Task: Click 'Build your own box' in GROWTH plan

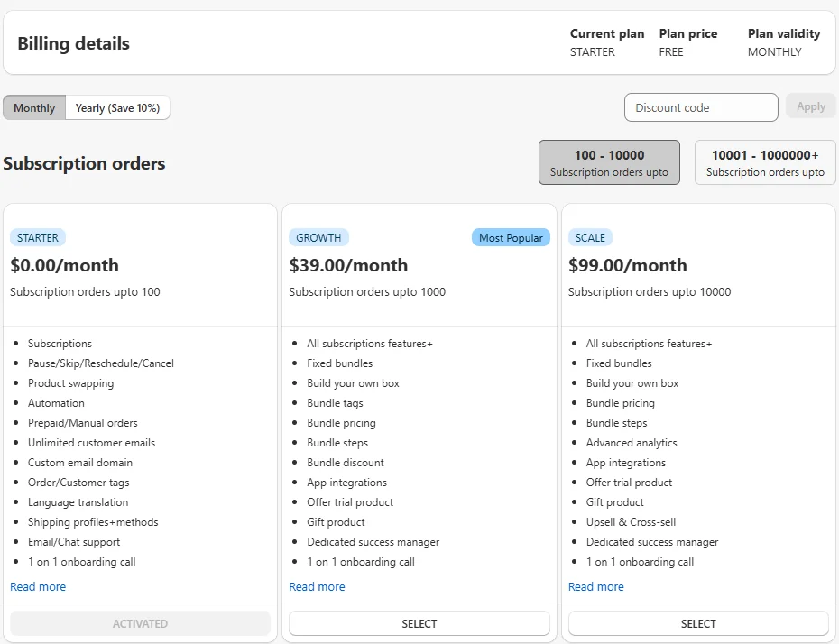Action: coord(353,383)
